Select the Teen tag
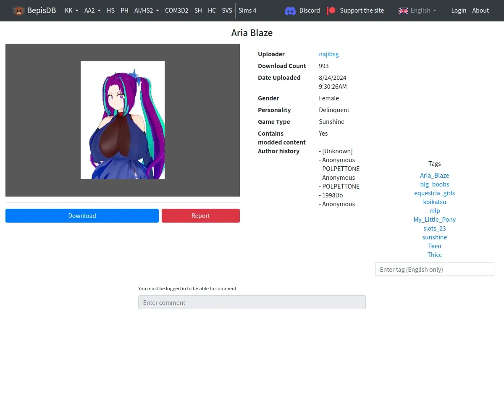504x420 pixels. click(x=434, y=246)
